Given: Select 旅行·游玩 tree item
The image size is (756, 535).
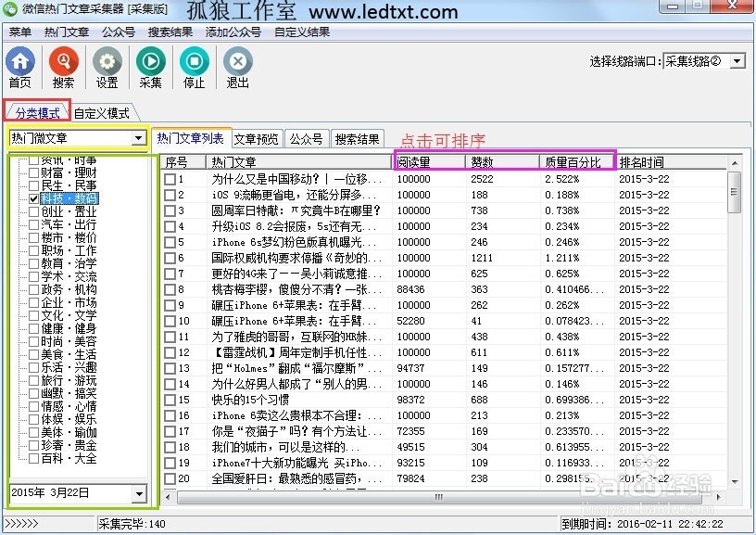Looking at the screenshot, I should [69, 381].
